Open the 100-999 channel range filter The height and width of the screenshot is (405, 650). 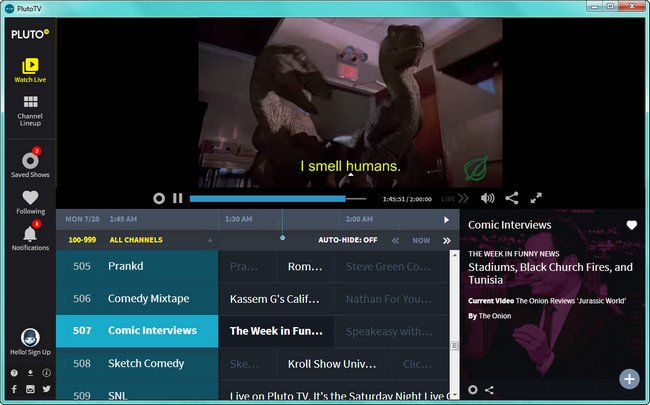82,240
